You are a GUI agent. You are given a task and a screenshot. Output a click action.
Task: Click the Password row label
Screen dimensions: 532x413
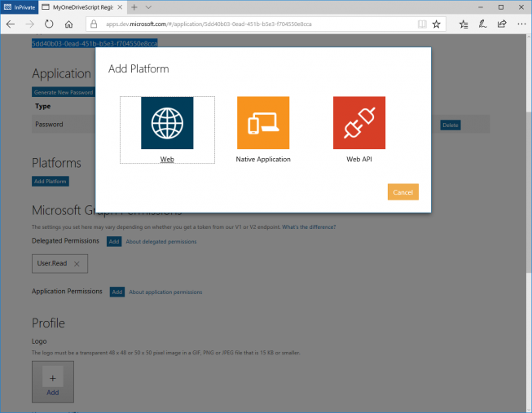49,124
